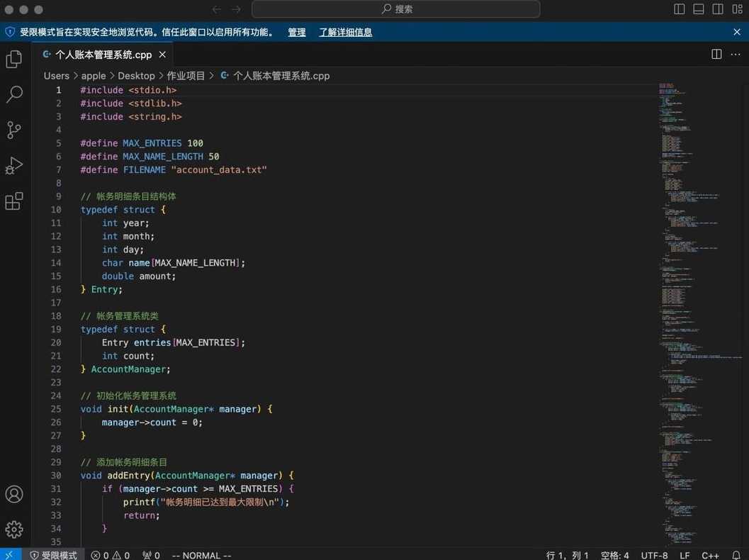Open the C++ language mode selector
Screen dimensions: 749x560
(710, 555)
